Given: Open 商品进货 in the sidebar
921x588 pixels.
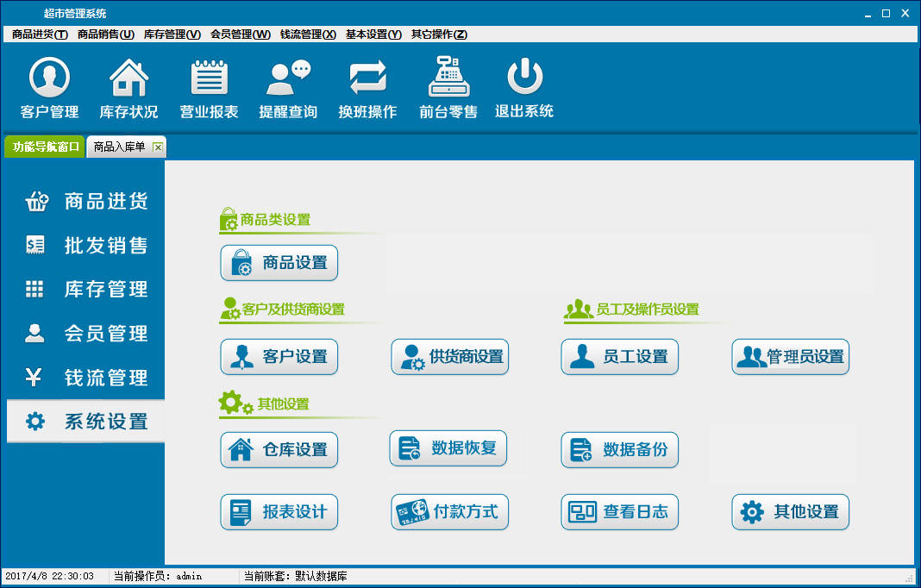Looking at the screenshot, I should [85, 202].
